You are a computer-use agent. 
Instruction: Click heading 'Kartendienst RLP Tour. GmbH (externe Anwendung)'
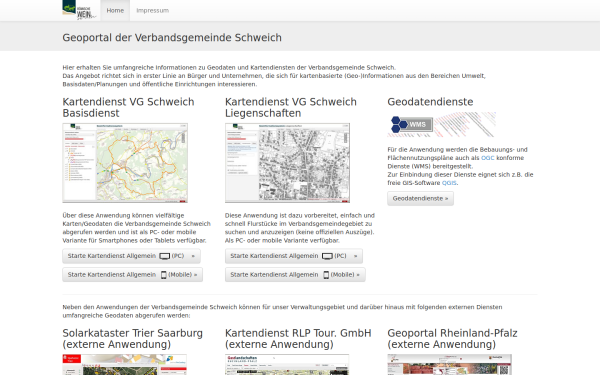click(298, 339)
